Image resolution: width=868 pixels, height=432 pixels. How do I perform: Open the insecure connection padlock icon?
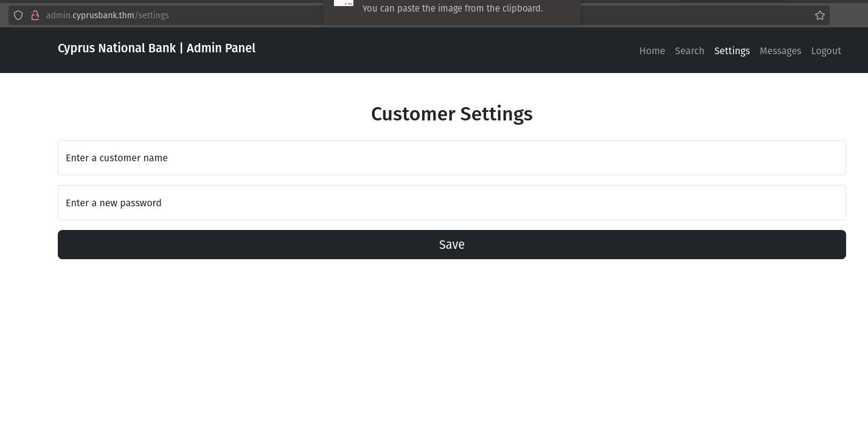(35, 15)
